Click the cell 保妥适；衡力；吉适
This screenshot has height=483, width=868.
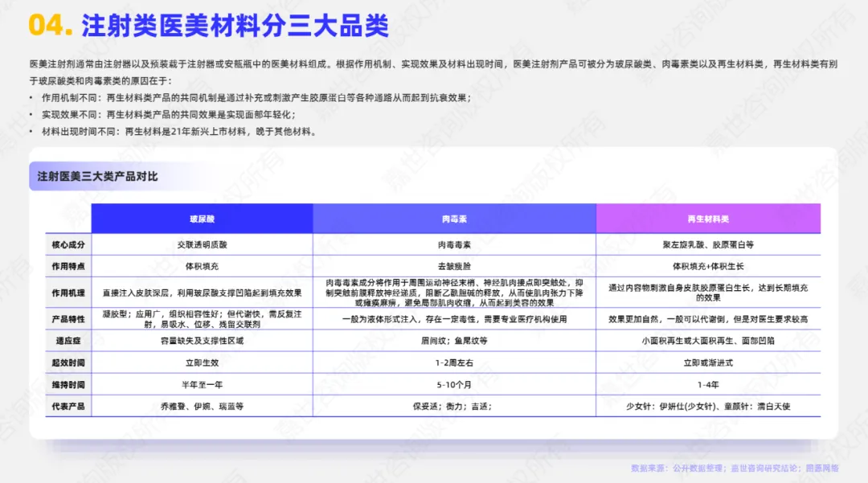[452, 406]
